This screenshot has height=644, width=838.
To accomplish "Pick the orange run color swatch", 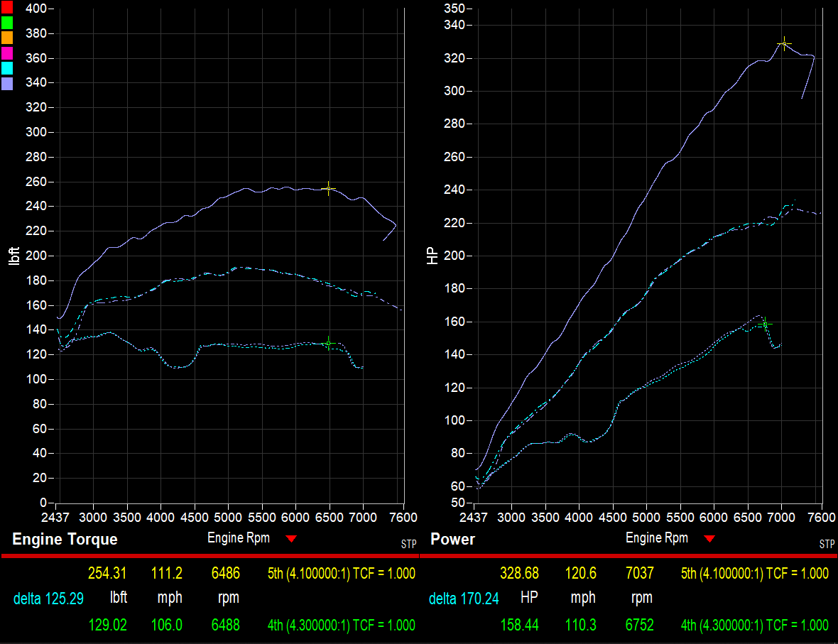I will click(7, 37).
